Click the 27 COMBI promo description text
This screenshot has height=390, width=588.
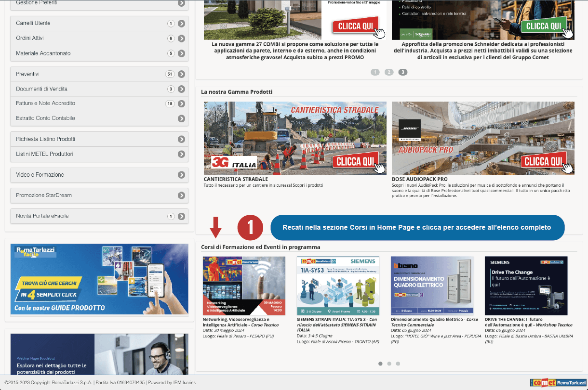click(295, 51)
